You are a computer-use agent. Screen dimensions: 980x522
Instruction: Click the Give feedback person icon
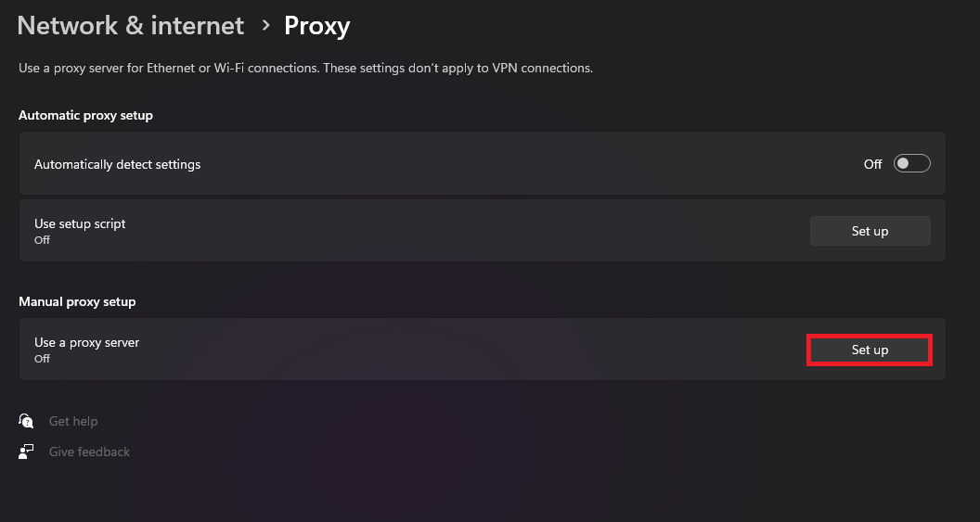pos(26,452)
